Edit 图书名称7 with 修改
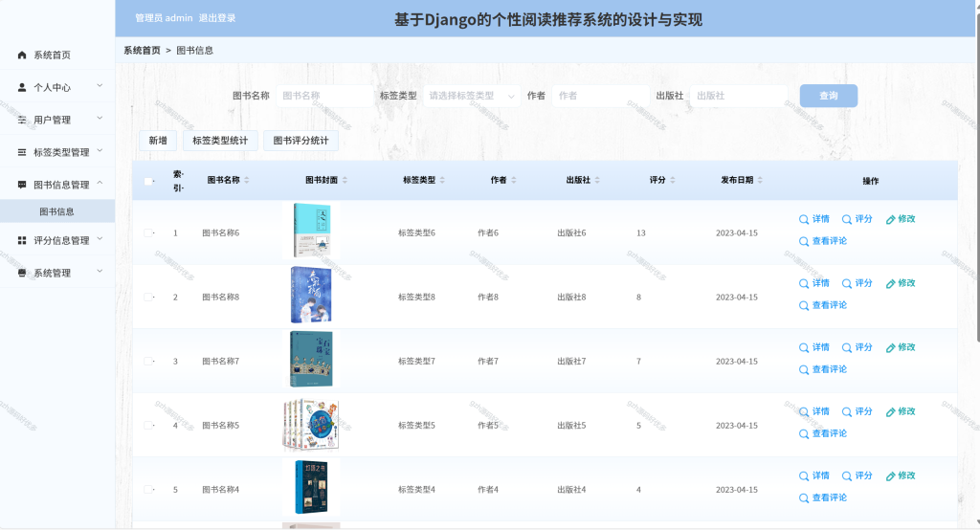Viewport: 980px width, 530px height. [x=901, y=347]
